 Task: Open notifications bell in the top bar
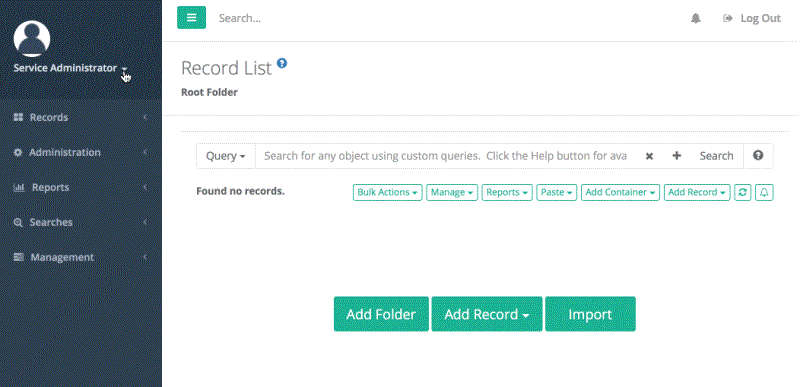point(695,18)
